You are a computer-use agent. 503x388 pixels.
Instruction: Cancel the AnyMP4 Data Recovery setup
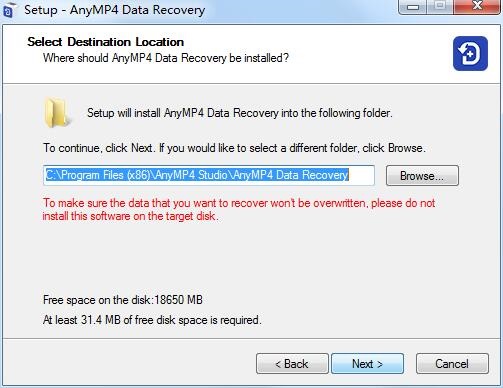pos(452,364)
